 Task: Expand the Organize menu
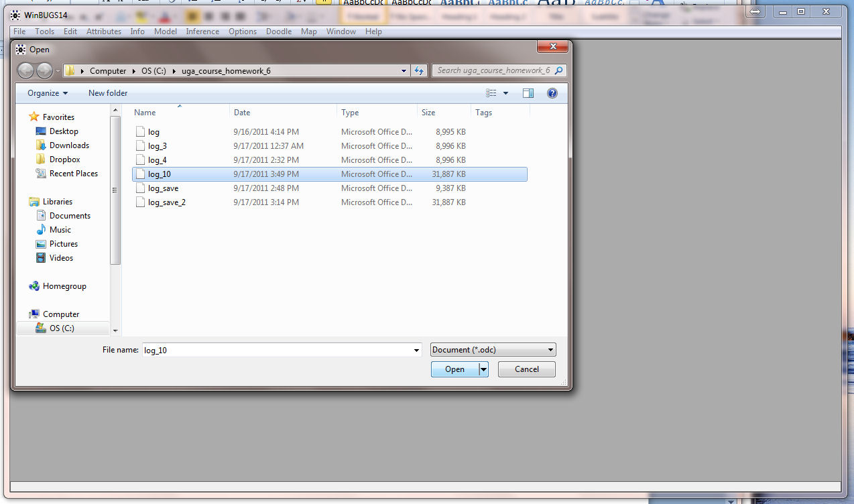(48, 93)
